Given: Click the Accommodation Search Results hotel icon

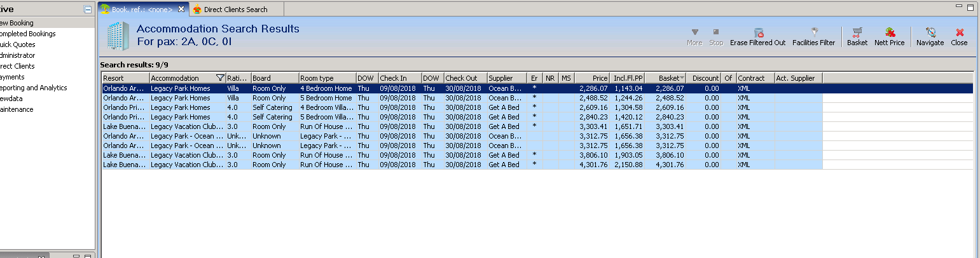Looking at the screenshot, I should click(117, 36).
